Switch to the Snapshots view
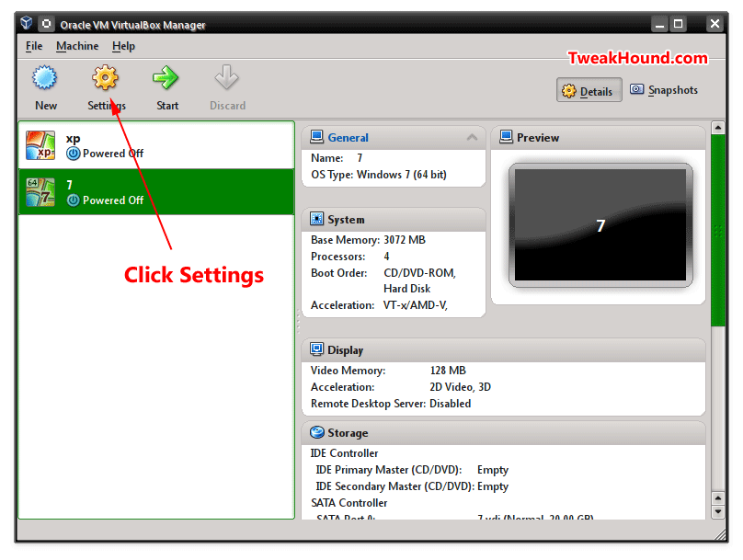 pos(664,90)
